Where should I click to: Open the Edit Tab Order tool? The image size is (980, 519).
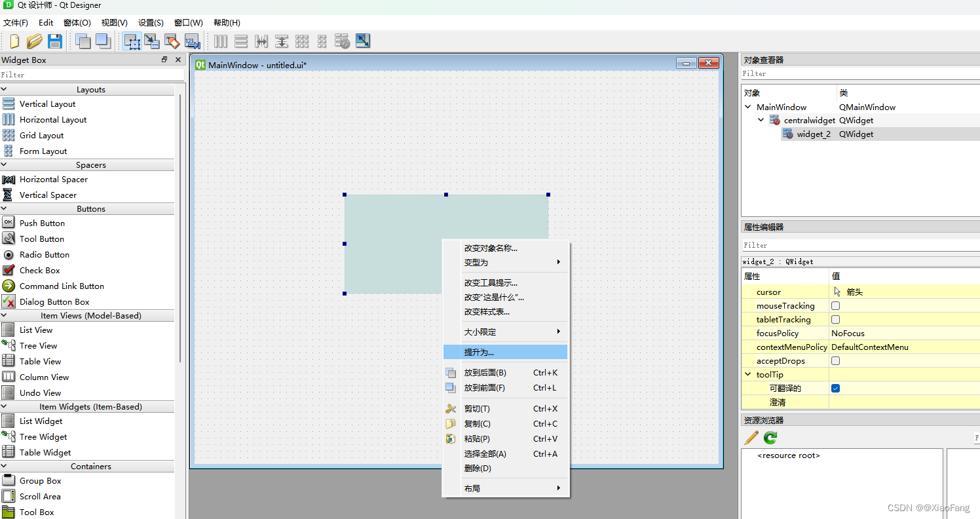pos(192,41)
